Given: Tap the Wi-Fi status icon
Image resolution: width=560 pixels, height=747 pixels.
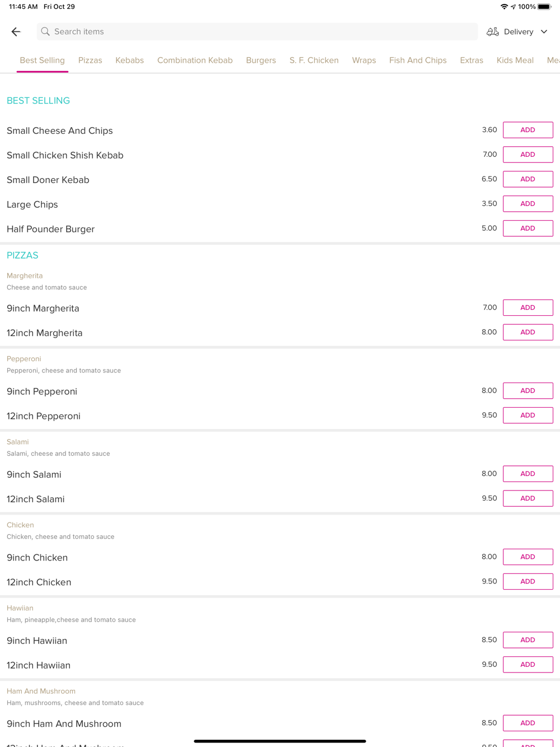Looking at the screenshot, I should click(x=504, y=7).
